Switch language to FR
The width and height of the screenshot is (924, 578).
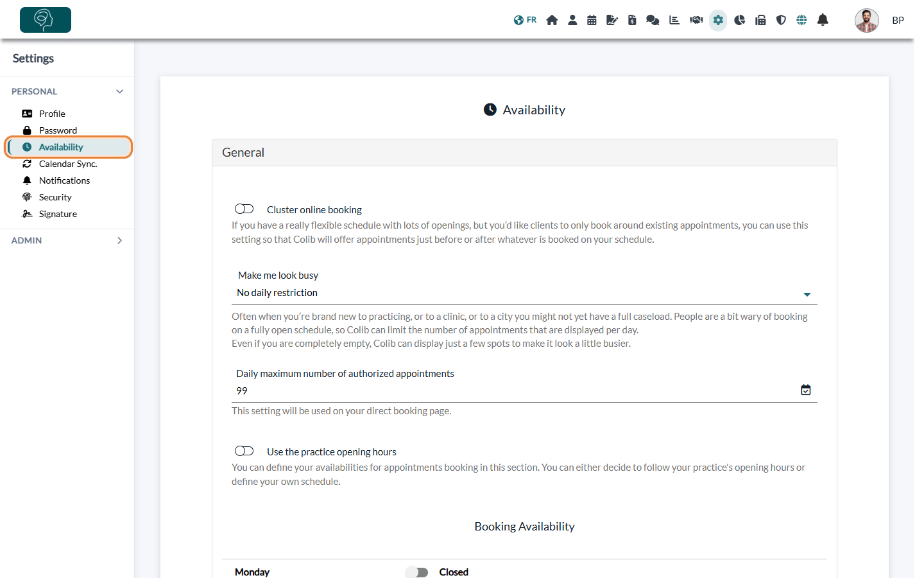pos(525,20)
